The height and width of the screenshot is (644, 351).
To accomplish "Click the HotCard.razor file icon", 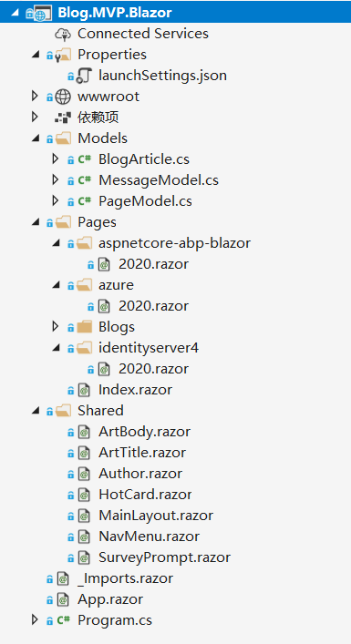I will (84, 495).
